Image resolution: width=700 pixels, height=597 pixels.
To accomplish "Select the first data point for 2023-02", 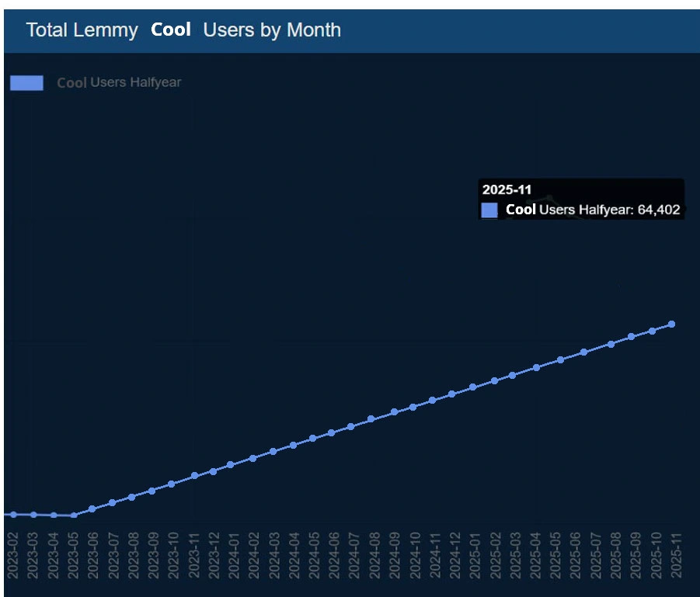I will (13, 514).
